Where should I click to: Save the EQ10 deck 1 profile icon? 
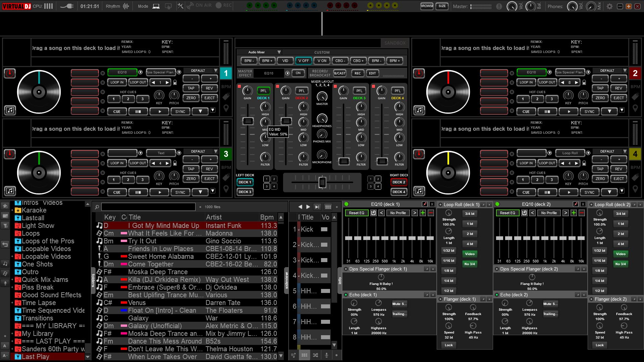point(373,213)
